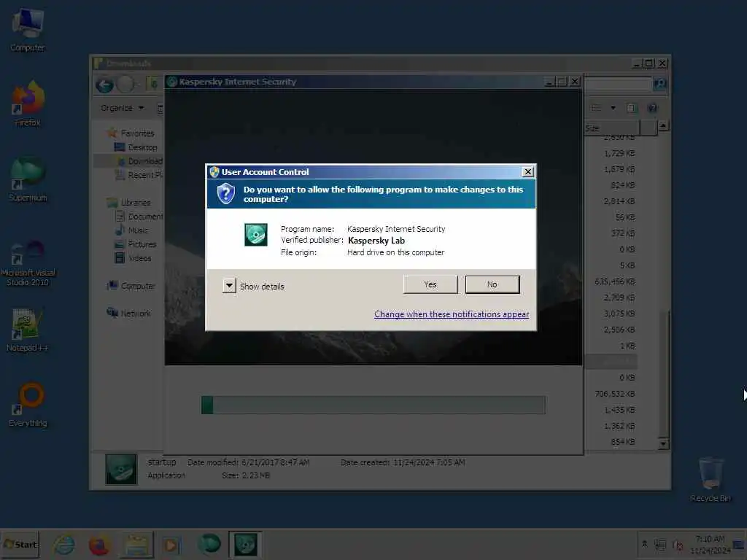Viewport: 747px width, 560px height.
Task: Select Downloads in the navigation pane
Action: tap(139, 161)
